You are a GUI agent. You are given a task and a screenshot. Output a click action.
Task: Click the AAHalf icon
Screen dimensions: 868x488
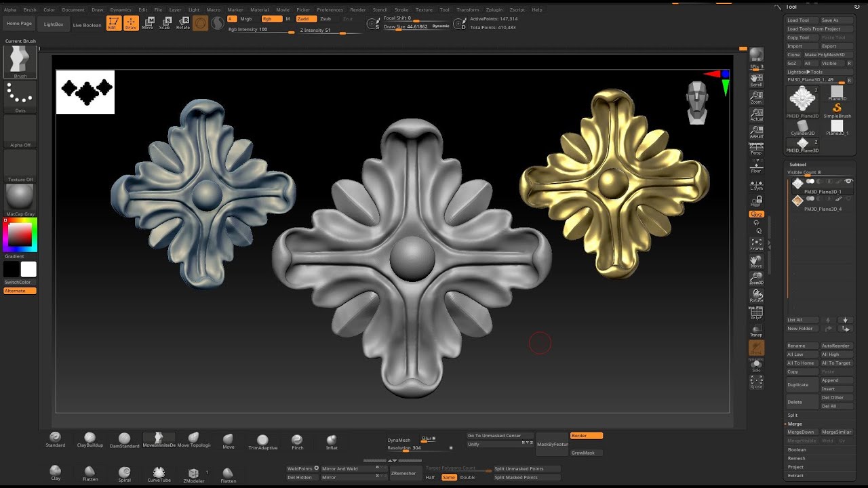coord(756,131)
